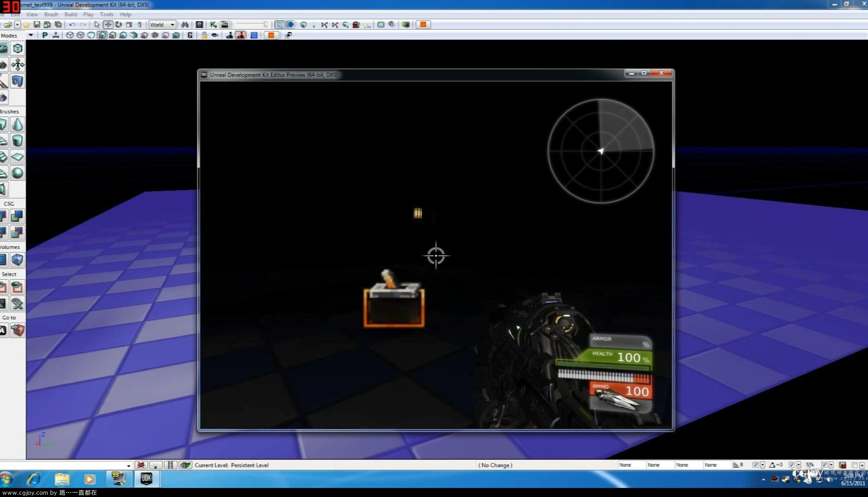
Task: Open the Brush menu
Action: [51, 14]
